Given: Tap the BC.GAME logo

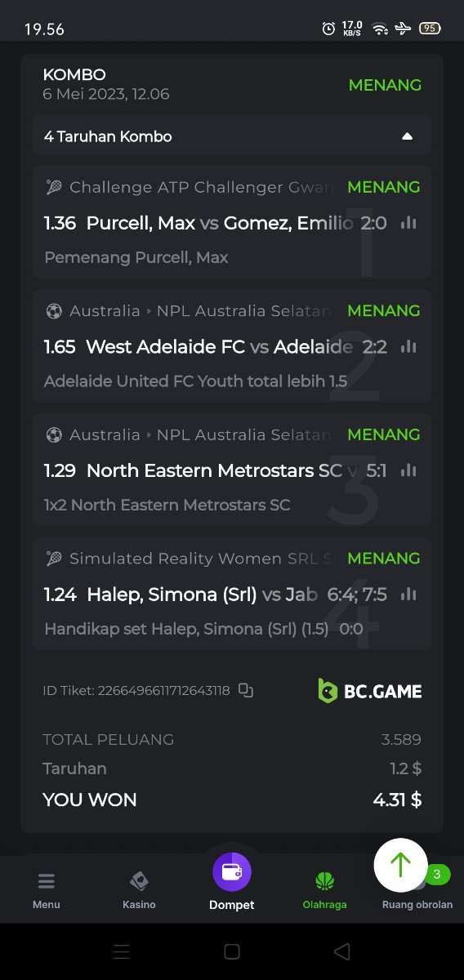Looking at the screenshot, I should pyautogui.click(x=370, y=691).
